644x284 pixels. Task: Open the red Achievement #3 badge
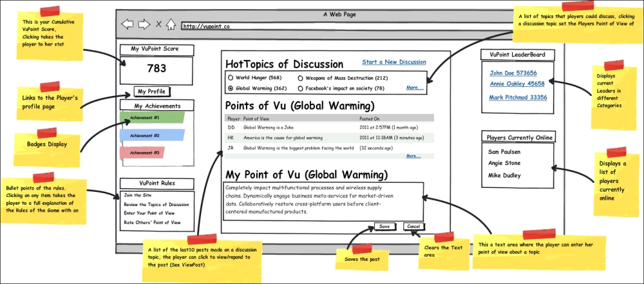[x=142, y=153]
